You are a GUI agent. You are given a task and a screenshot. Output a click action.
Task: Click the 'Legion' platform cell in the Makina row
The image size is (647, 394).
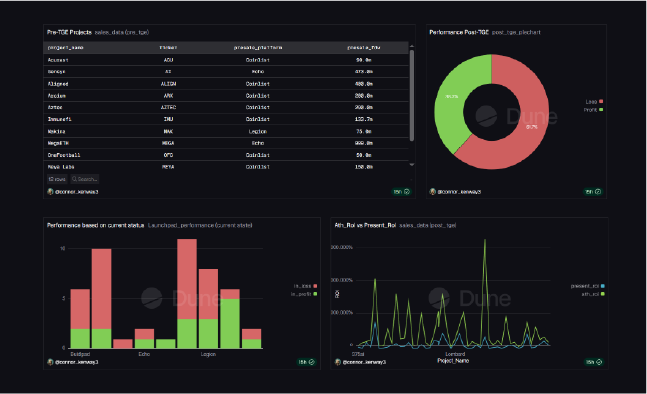(258, 132)
